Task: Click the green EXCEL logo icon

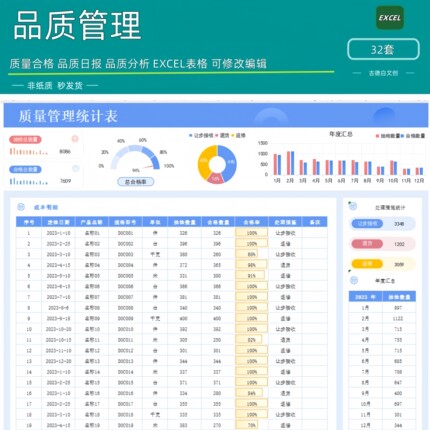Action: click(390, 18)
